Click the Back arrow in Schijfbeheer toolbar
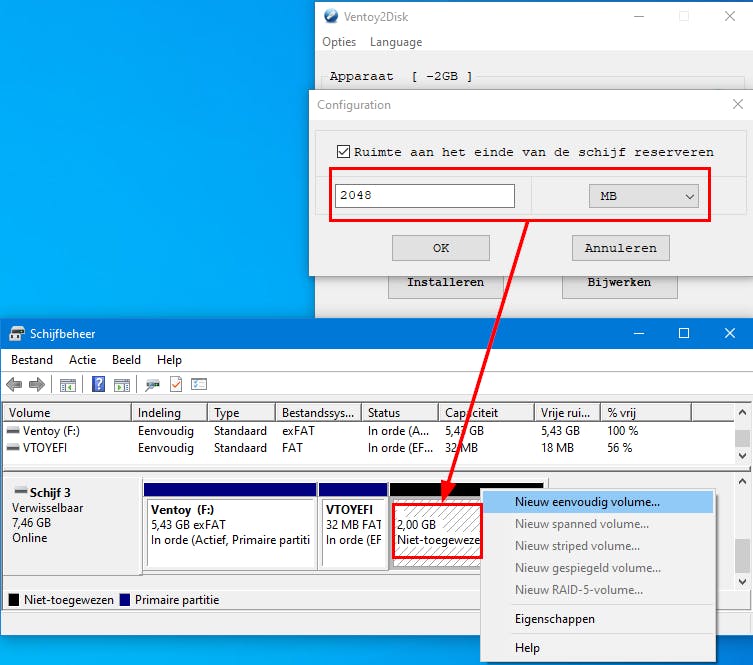 pyautogui.click(x=14, y=385)
